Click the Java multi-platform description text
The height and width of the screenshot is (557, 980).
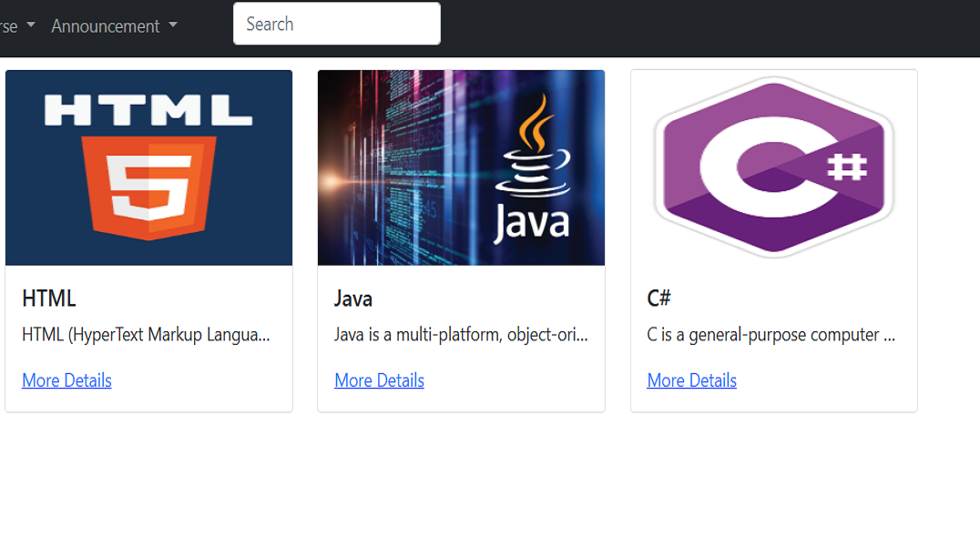[x=461, y=335]
